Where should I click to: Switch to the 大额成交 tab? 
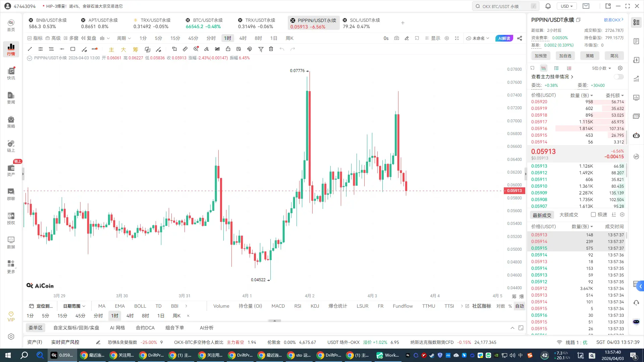569,215
